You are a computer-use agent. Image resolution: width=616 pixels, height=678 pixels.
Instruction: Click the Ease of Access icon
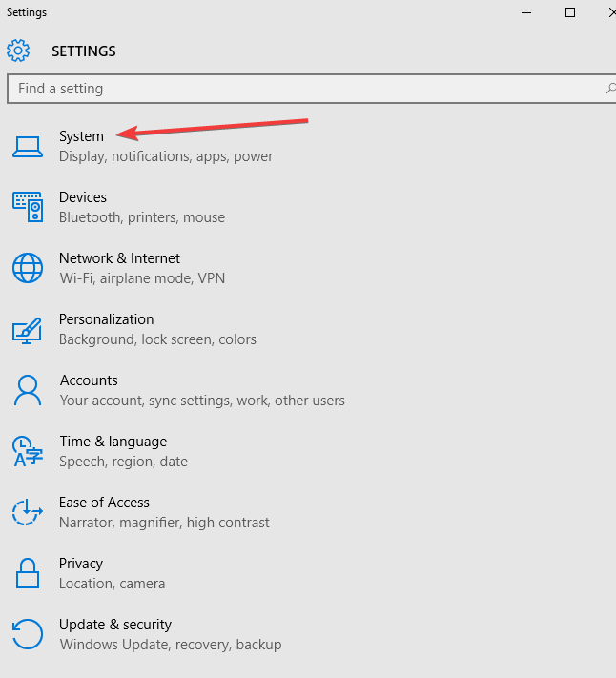28,512
